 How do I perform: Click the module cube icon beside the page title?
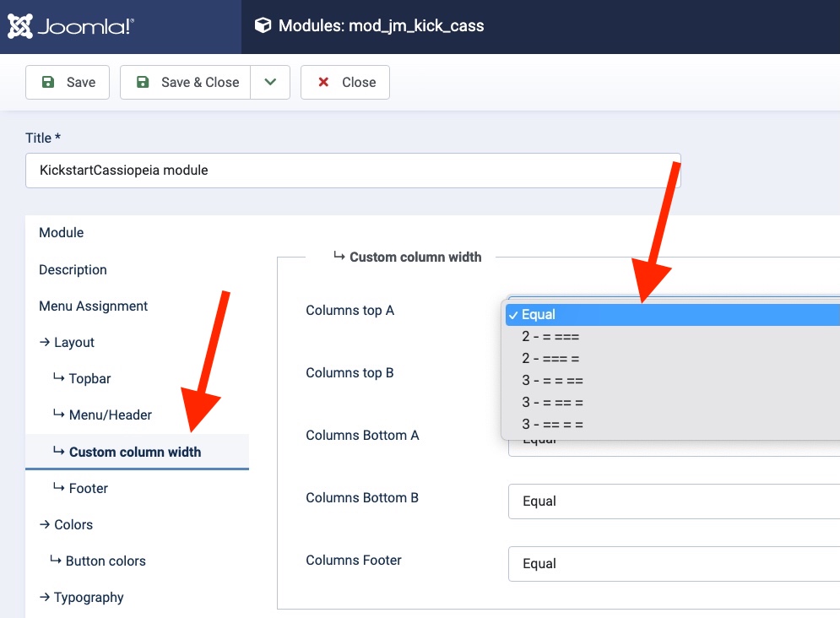(263, 26)
